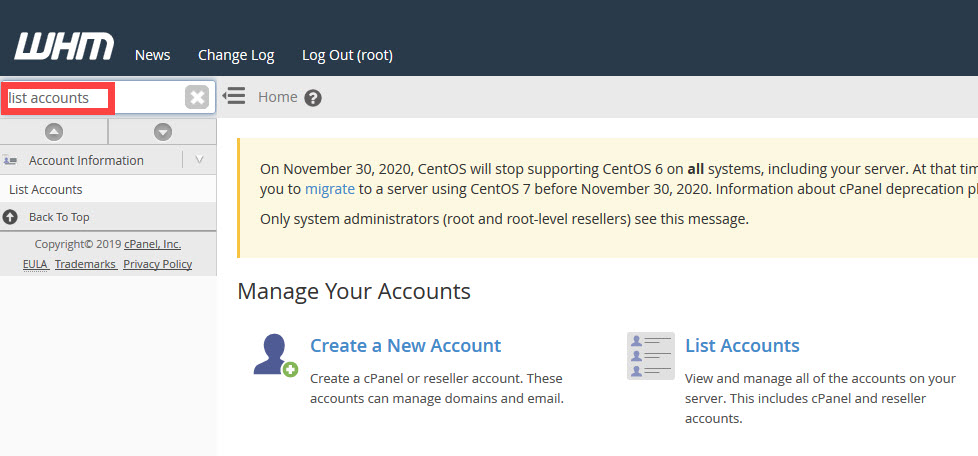Open the Create a New Account link

tap(405, 346)
